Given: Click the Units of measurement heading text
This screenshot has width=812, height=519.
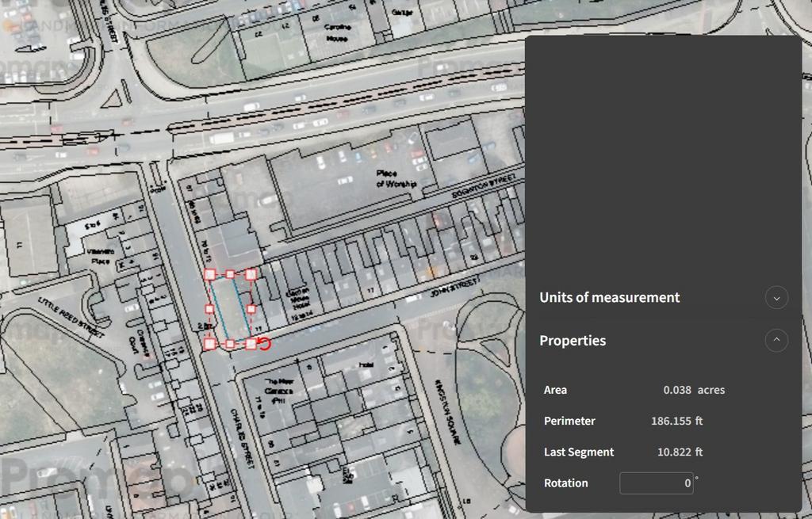Looking at the screenshot, I should coord(609,298).
